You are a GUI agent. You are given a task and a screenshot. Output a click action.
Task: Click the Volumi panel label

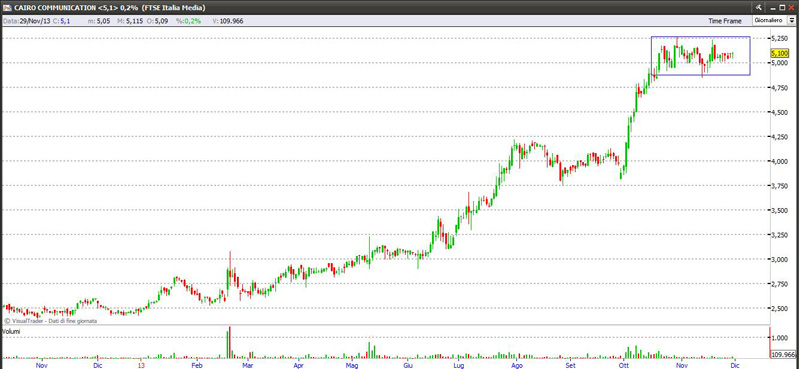11,331
